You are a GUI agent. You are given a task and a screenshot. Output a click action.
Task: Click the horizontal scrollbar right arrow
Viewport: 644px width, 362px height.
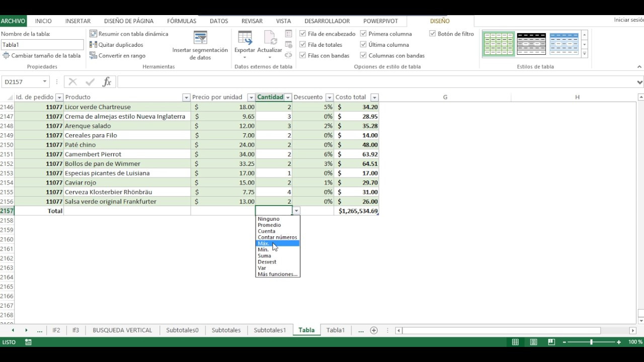click(x=632, y=330)
